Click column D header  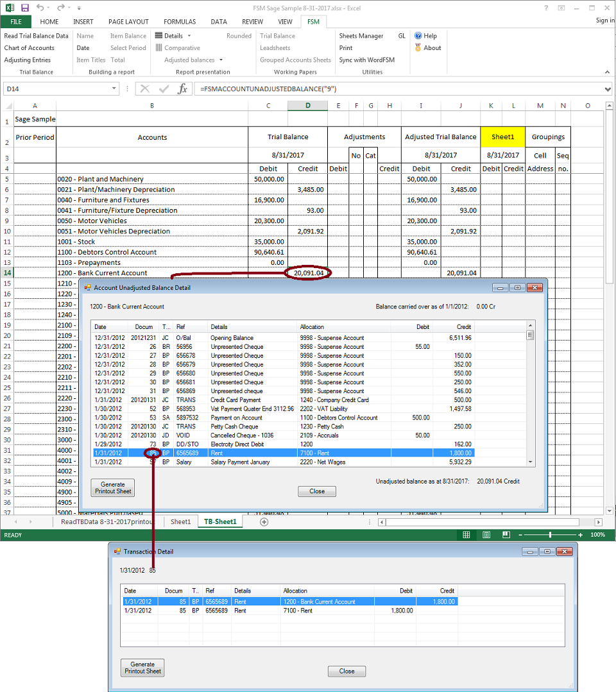tap(308, 105)
